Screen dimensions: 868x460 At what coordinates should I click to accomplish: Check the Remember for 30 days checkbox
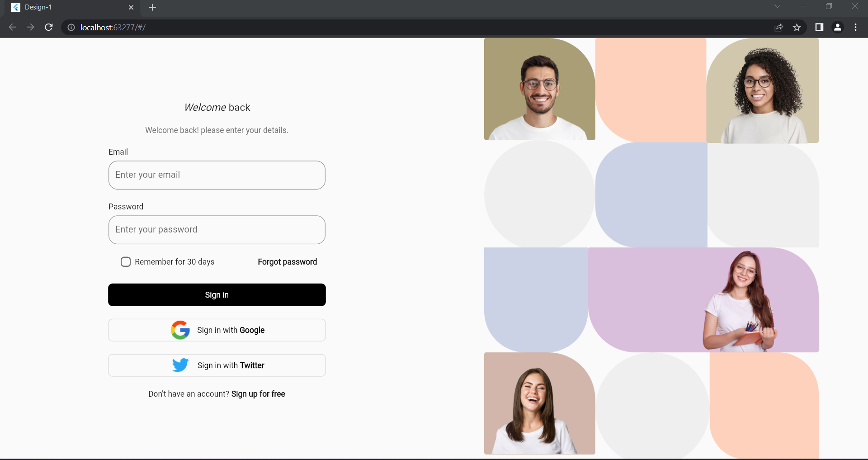(x=126, y=261)
